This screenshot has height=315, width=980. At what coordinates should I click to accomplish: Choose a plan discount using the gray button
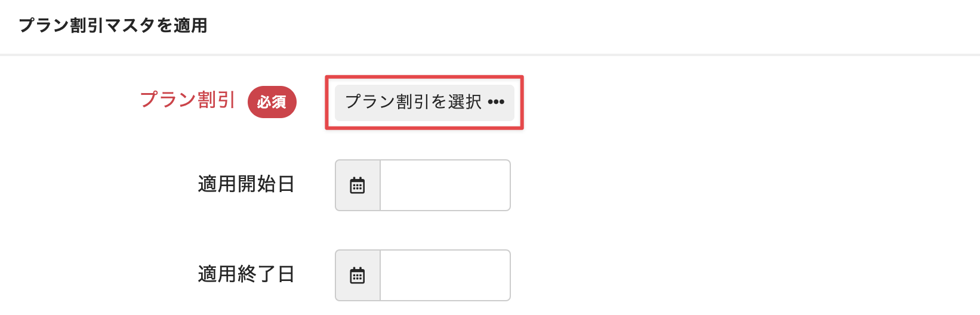[x=424, y=102]
